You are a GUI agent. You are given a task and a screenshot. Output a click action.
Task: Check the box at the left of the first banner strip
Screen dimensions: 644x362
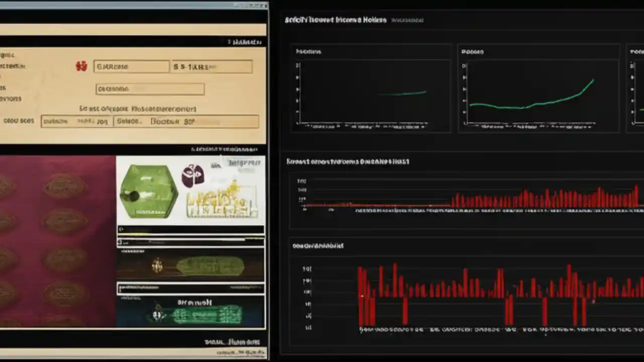pyautogui.click(x=121, y=242)
